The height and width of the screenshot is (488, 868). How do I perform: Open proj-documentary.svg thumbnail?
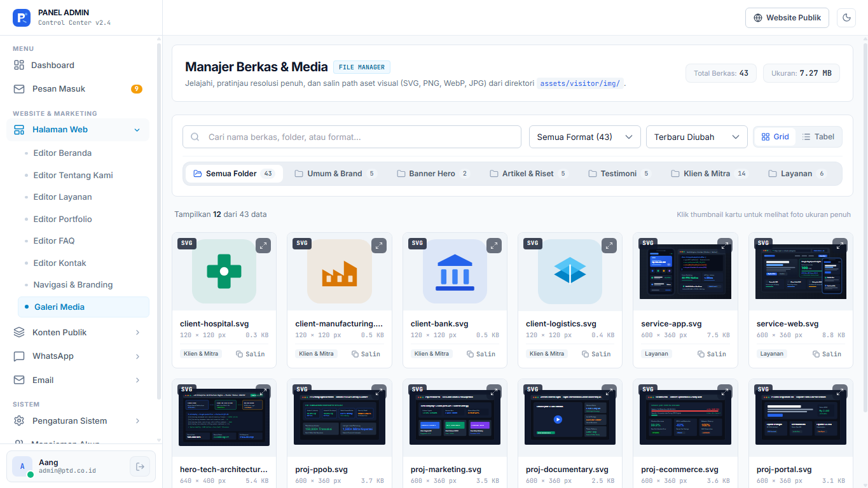click(x=570, y=418)
